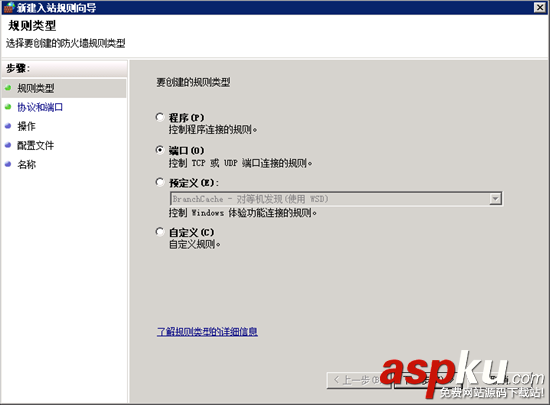Click the 选择要创建的防火墙规则类型 subtitle
550x405 pixels.
point(66,43)
